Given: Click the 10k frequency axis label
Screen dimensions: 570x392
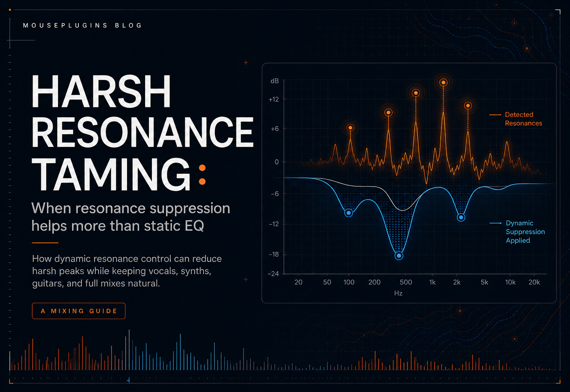Looking at the screenshot, I should [510, 282].
